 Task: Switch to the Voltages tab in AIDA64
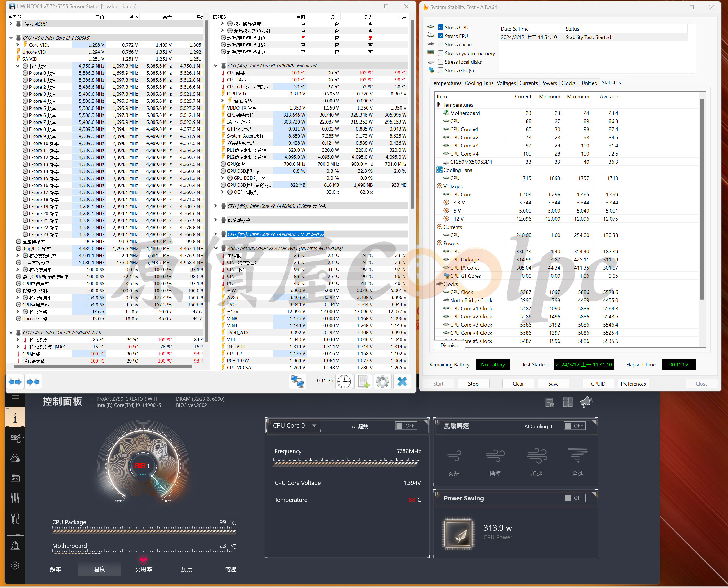pyautogui.click(x=506, y=83)
